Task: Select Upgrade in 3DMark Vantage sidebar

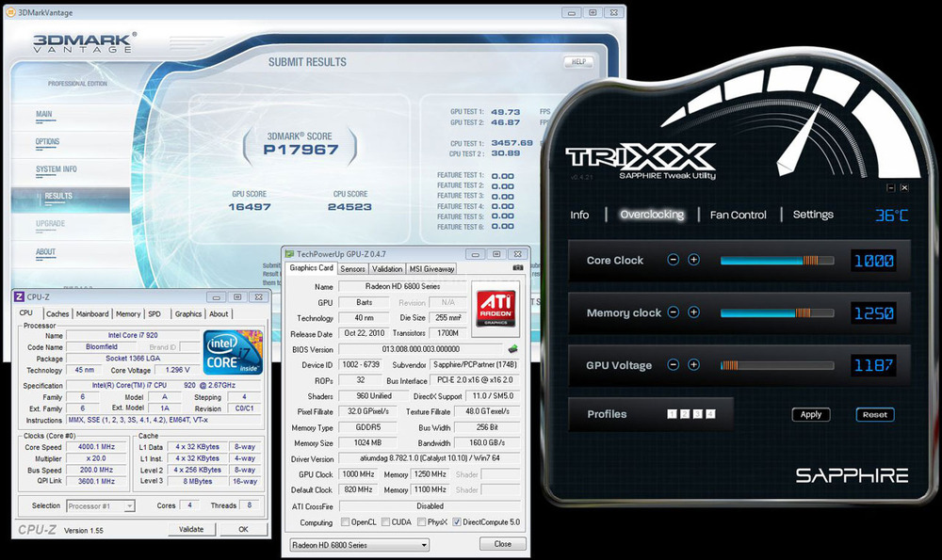Action: click(x=51, y=223)
